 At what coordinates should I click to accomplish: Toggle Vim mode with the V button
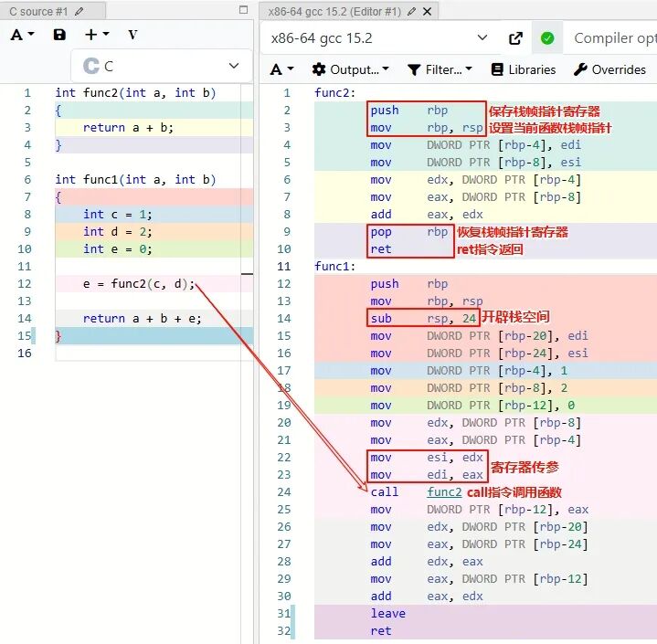pyautogui.click(x=132, y=35)
